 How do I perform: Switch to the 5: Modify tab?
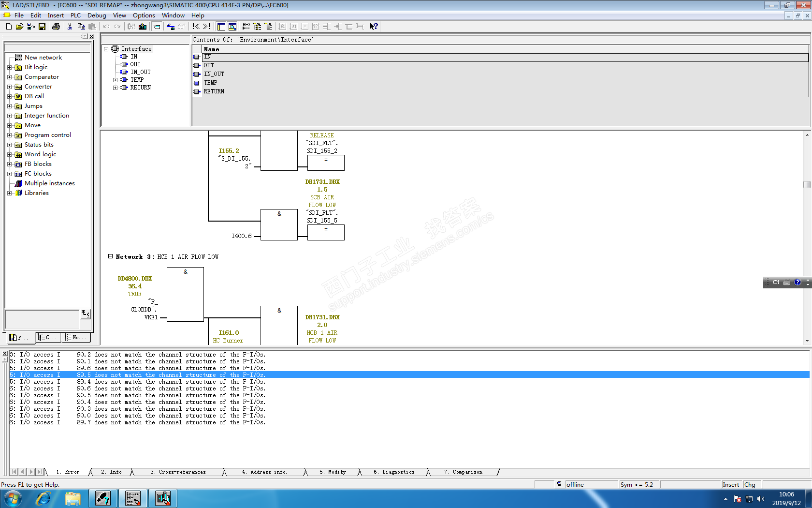333,472
